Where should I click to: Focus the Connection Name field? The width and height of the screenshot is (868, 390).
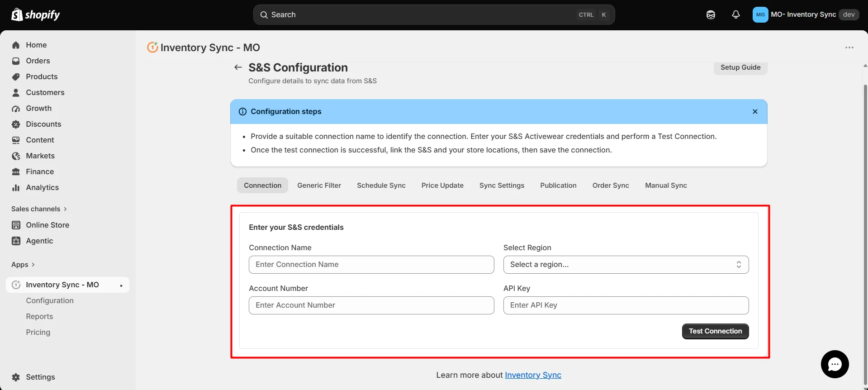coord(371,265)
